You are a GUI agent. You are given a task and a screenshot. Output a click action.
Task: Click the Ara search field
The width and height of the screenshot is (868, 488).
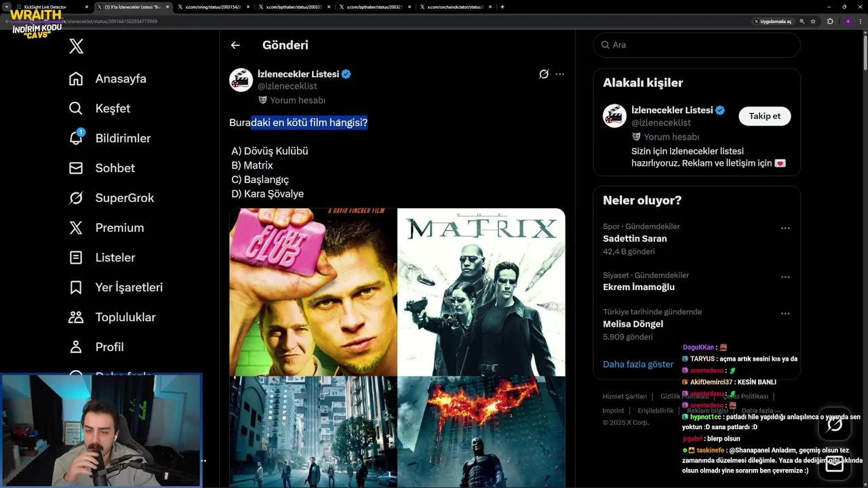click(x=697, y=45)
